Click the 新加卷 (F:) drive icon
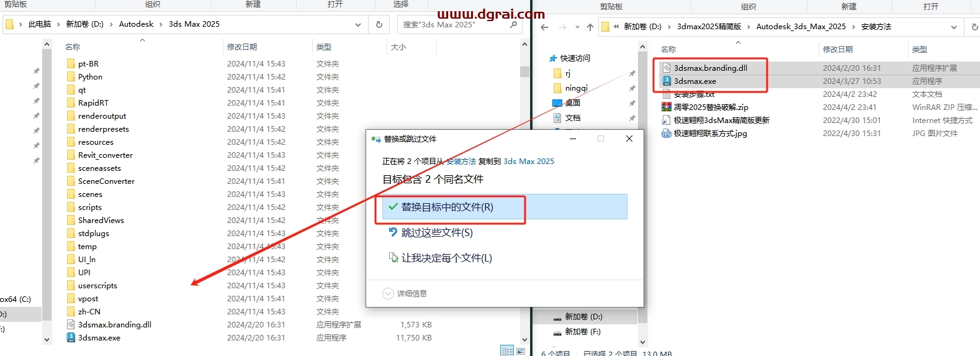Image resolution: width=980 pixels, height=356 pixels. coord(557,332)
